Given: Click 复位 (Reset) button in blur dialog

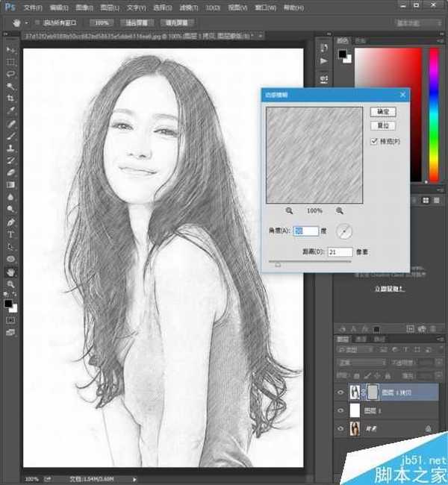Looking at the screenshot, I should 383,125.
